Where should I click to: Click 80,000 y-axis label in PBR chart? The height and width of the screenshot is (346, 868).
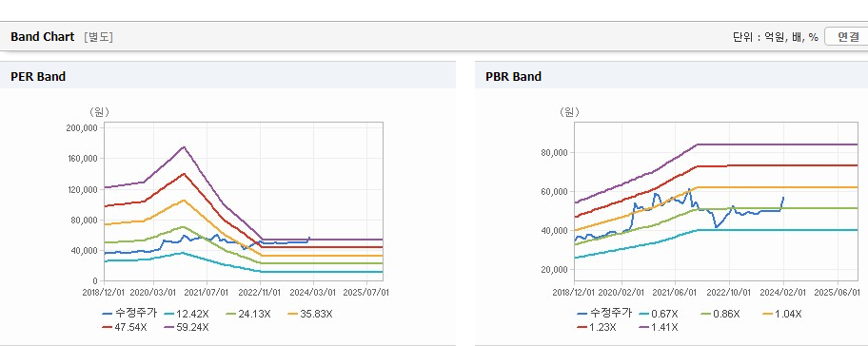(x=555, y=152)
